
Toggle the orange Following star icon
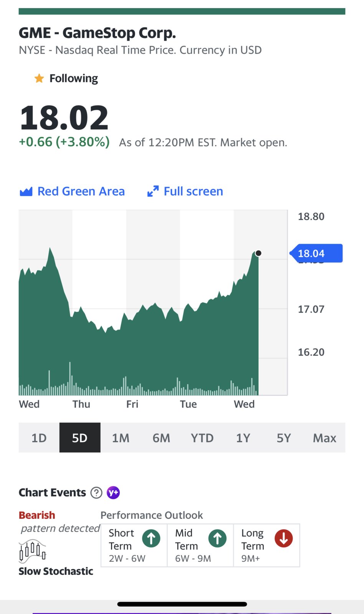point(39,78)
